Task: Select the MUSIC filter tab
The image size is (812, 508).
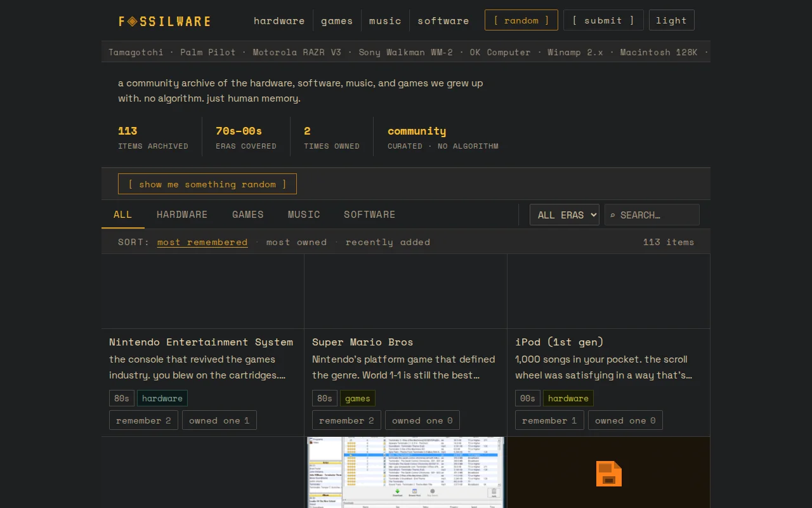Action: click(x=304, y=215)
